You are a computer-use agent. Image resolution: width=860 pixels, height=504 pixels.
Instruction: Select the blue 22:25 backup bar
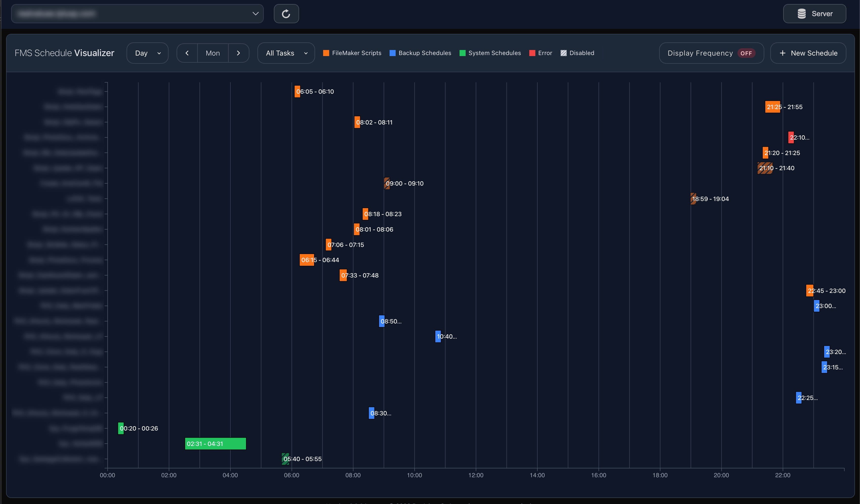point(799,398)
